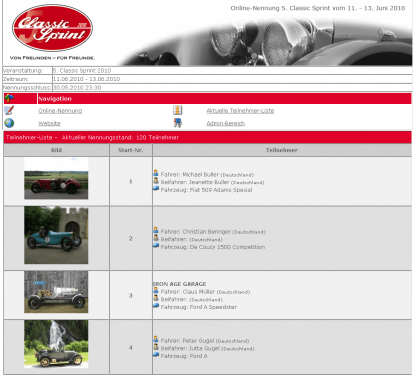Viewport: 417px width, 375px height.
Task: Click the notepad icon next to Online-Nennung
Action: (9, 110)
